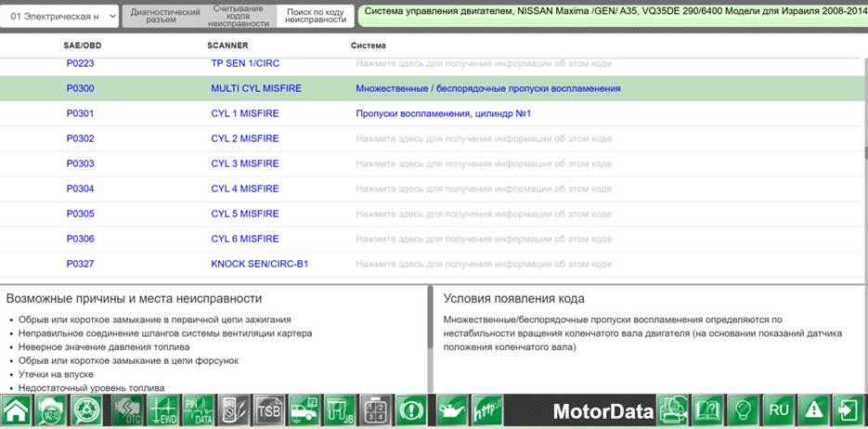This screenshot has width=868, height=429.
Task: Open the '01 Электрическая н' dropdown
Action: 59,17
